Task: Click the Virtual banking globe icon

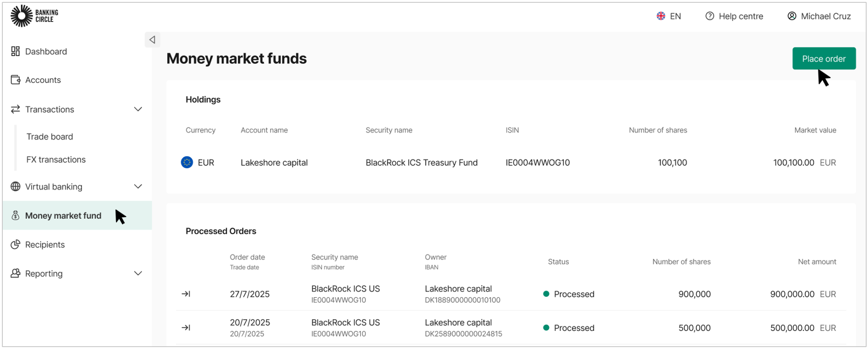Action: pyautogui.click(x=15, y=186)
